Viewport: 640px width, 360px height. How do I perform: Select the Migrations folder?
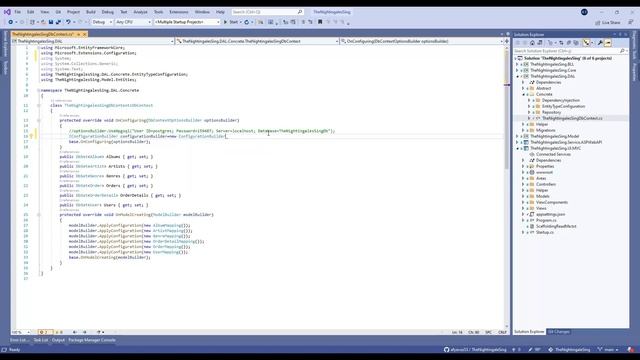545,130
